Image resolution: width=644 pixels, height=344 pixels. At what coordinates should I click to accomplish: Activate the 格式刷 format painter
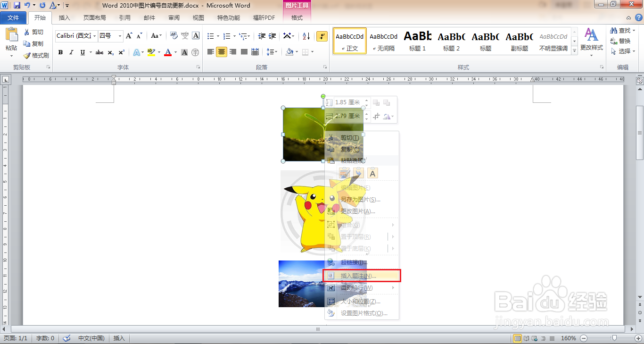click(36, 55)
